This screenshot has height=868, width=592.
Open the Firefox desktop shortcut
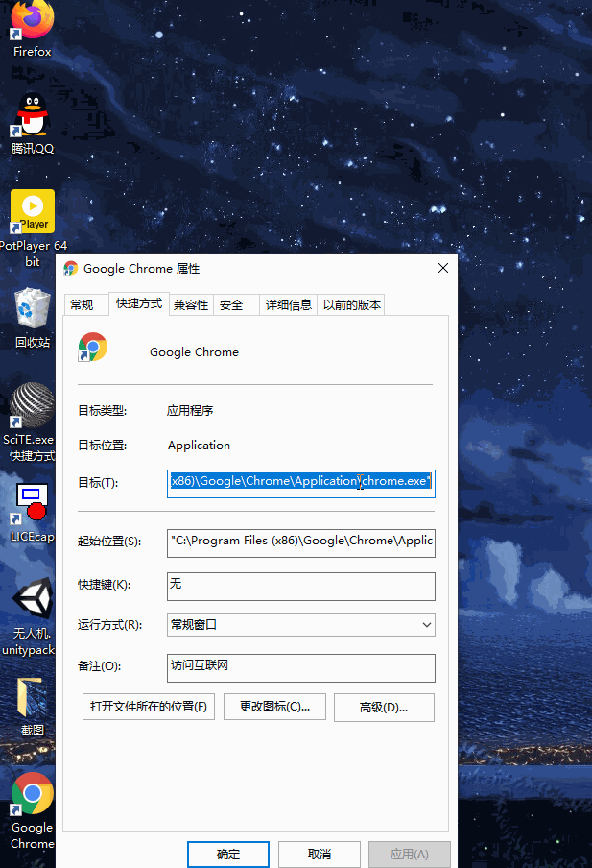click(32, 28)
